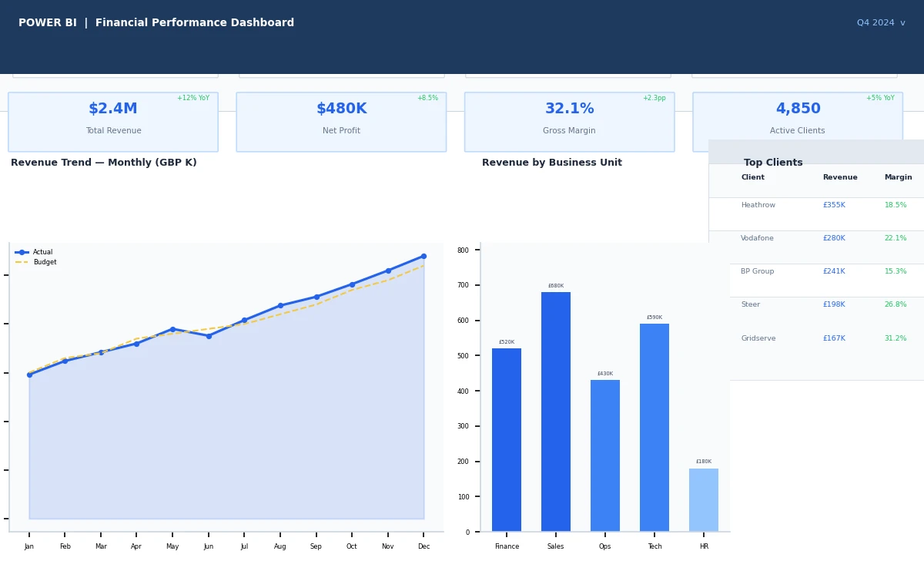The height and width of the screenshot is (578, 924).
Task: Open the Q4 2024 period dropdown
Action: tap(881, 23)
